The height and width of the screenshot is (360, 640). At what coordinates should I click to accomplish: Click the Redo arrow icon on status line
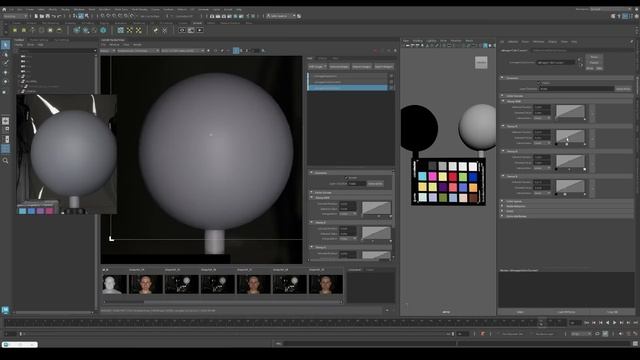click(59, 16)
